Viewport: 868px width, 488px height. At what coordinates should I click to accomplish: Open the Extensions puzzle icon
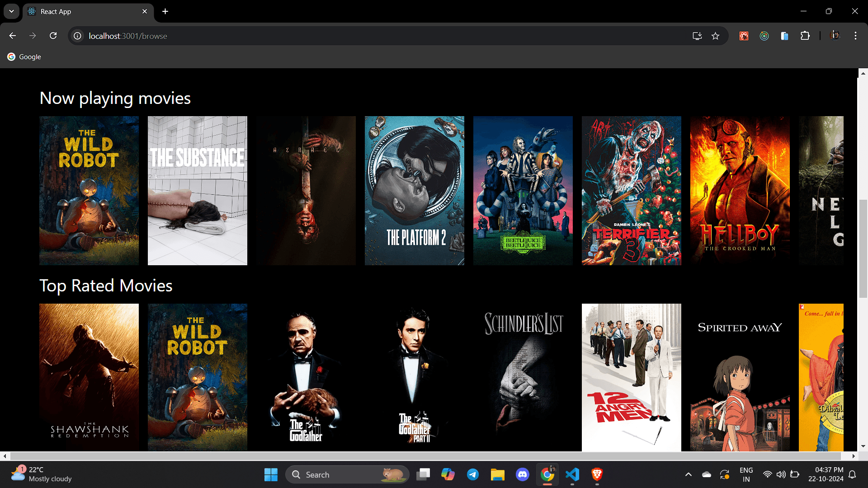pos(805,36)
